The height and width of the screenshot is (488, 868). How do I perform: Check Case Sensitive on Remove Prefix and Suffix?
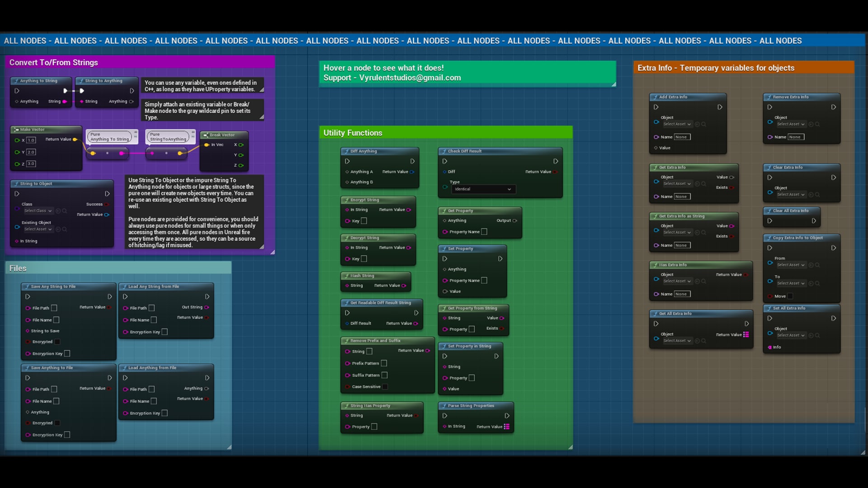tap(385, 387)
